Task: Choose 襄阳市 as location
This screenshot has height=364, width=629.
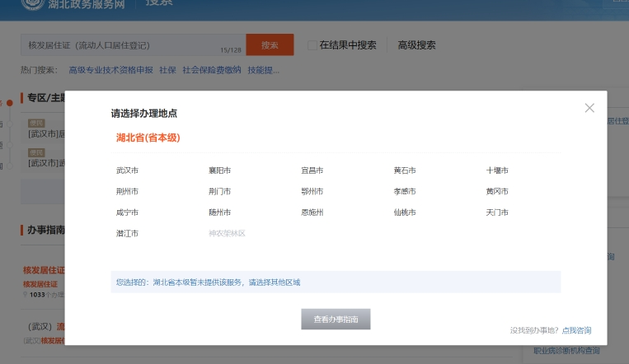Action: 220,170
